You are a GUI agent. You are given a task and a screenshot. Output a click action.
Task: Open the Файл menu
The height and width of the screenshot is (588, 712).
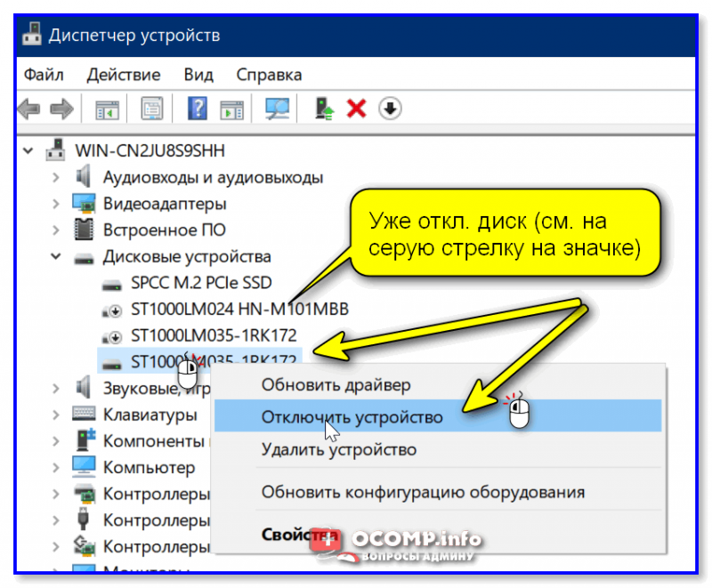point(44,75)
